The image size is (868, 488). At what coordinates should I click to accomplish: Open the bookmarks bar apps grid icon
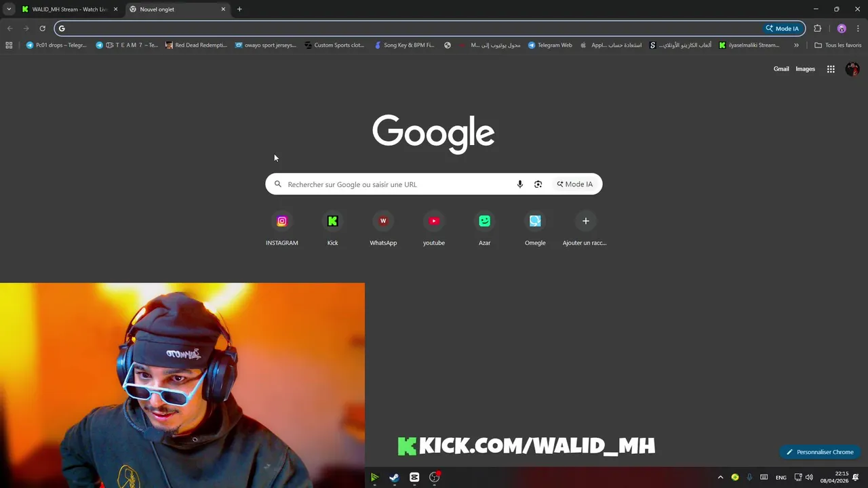(x=9, y=45)
